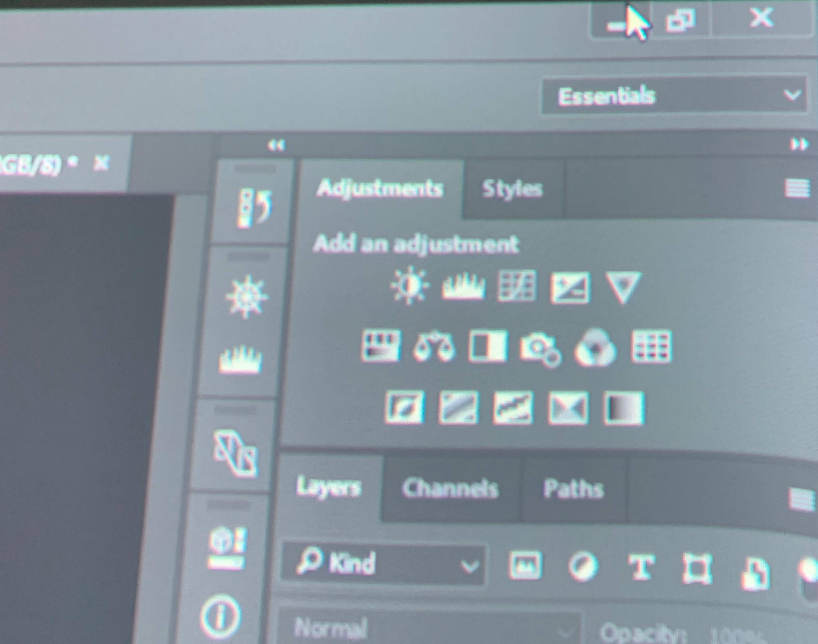Add a Gradient Map adjustment
The height and width of the screenshot is (644, 818).
click(x=624, y=408)
